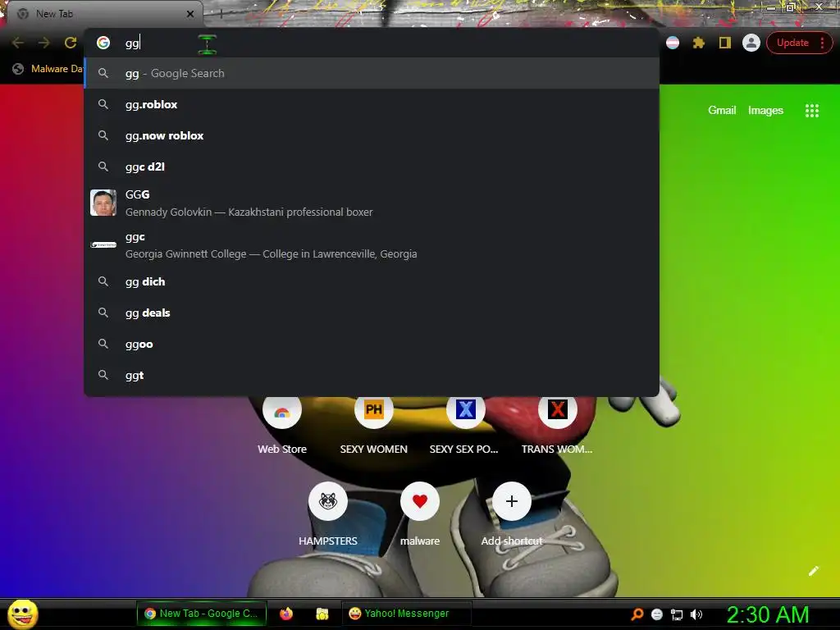Image resolution: width=840 pixels, height=630 pixels.
Task: Select 'gg - Google Search' suggestion
Action: (x=372, y=73)
